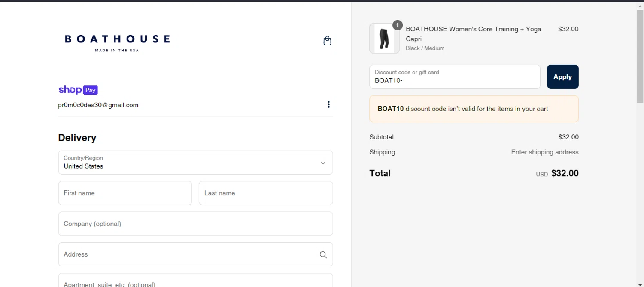644x287 pixels.
Task: Click the page vertical scrollbar
Action: tap(640, 56)
